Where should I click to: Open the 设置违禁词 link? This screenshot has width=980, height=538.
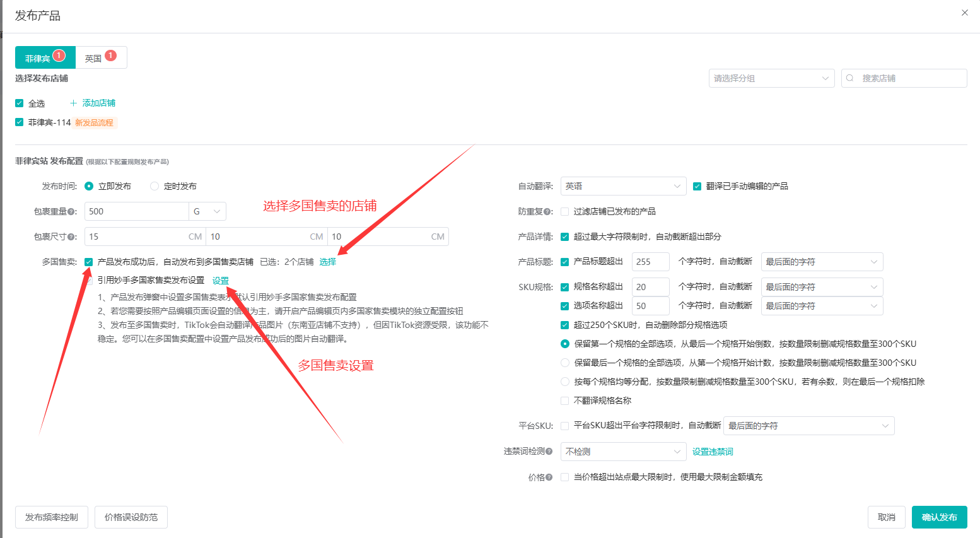coord(713,452)
